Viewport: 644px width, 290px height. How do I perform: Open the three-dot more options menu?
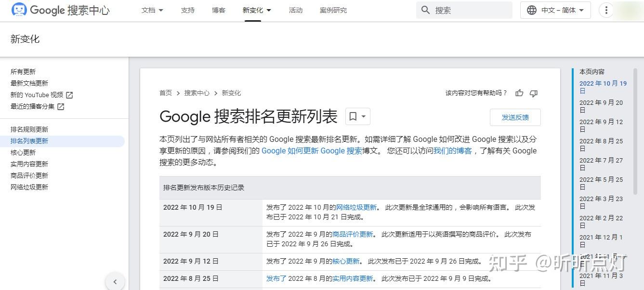click(606, 10)
